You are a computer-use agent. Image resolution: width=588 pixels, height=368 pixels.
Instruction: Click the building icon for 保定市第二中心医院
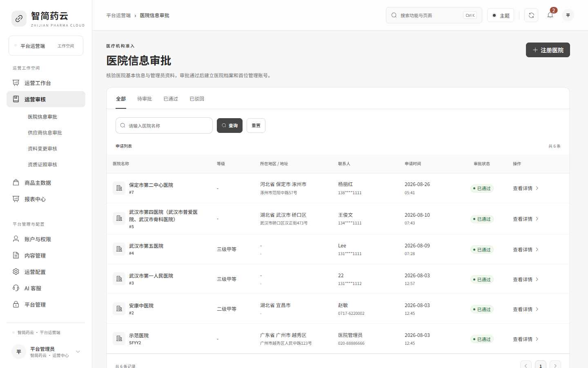(x=119, y=188)
